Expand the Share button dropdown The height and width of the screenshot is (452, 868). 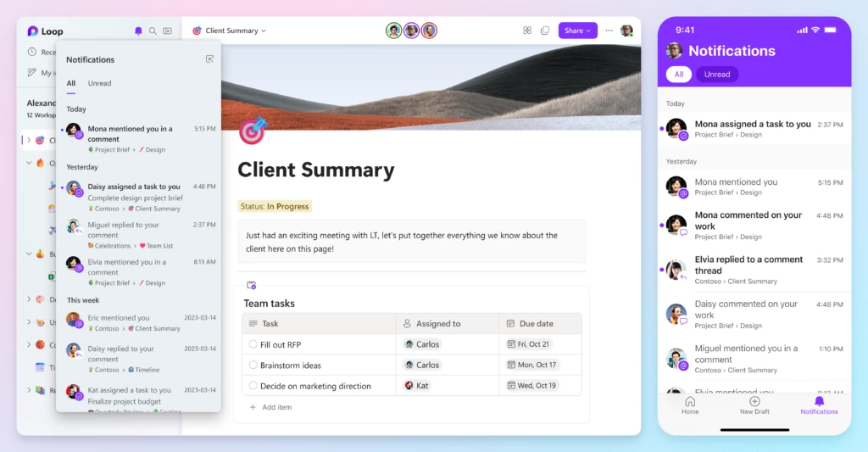(588, 31)
